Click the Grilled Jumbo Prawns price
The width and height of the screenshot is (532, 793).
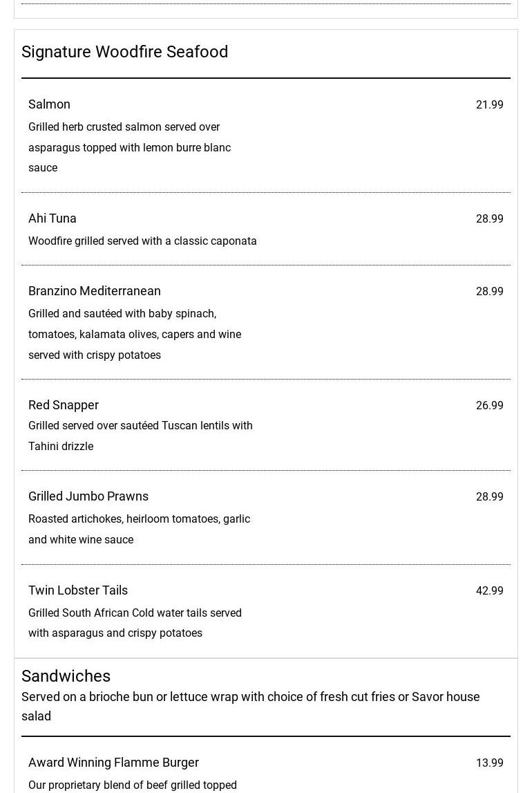489,497
